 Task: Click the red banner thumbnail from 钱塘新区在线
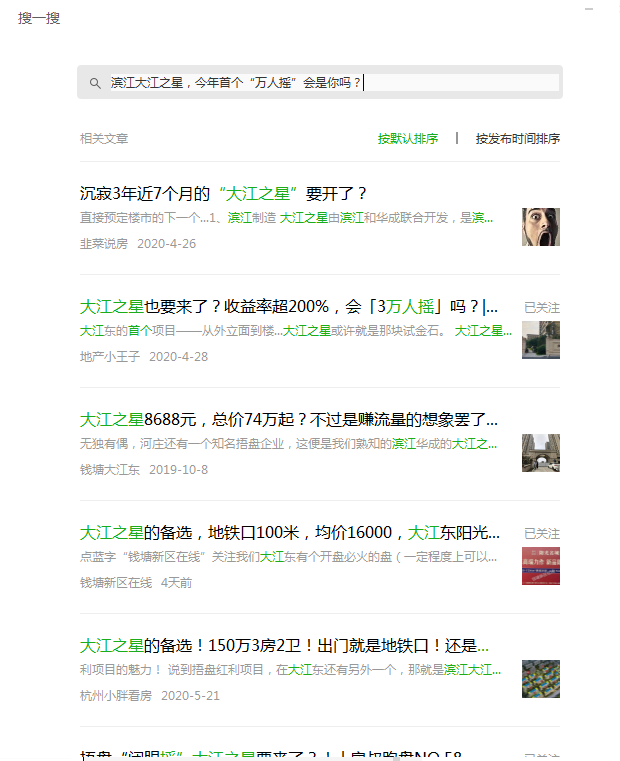[x=541, y=566]
